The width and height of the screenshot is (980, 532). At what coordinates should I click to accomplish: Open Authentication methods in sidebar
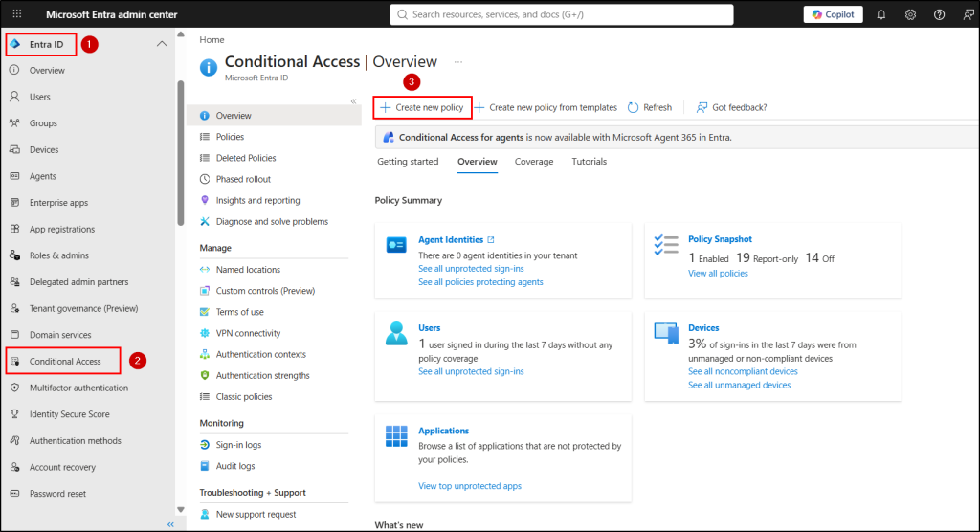pyautogui.click(x=75, y=441)
